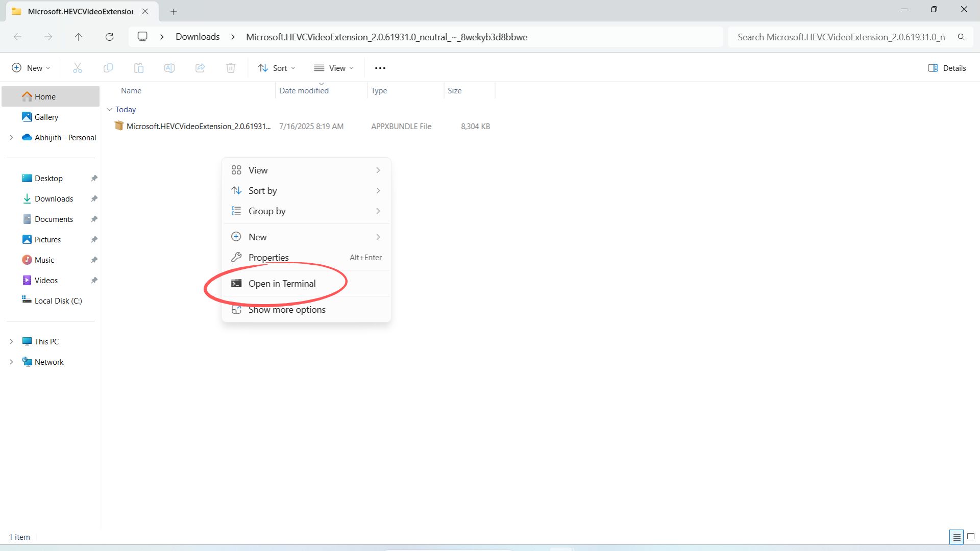Open the Sort dropdown in toolbar

pyautogui.click(x=277, y=68)
